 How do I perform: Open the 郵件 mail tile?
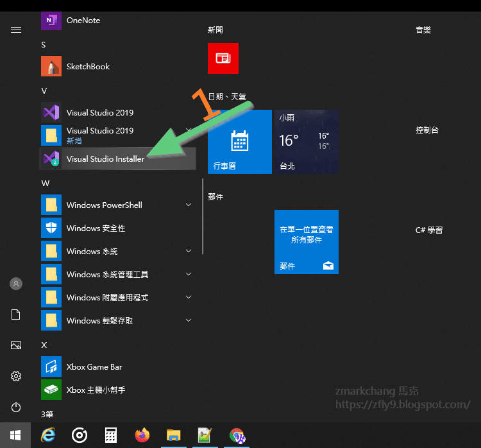[x=307, y=242]
